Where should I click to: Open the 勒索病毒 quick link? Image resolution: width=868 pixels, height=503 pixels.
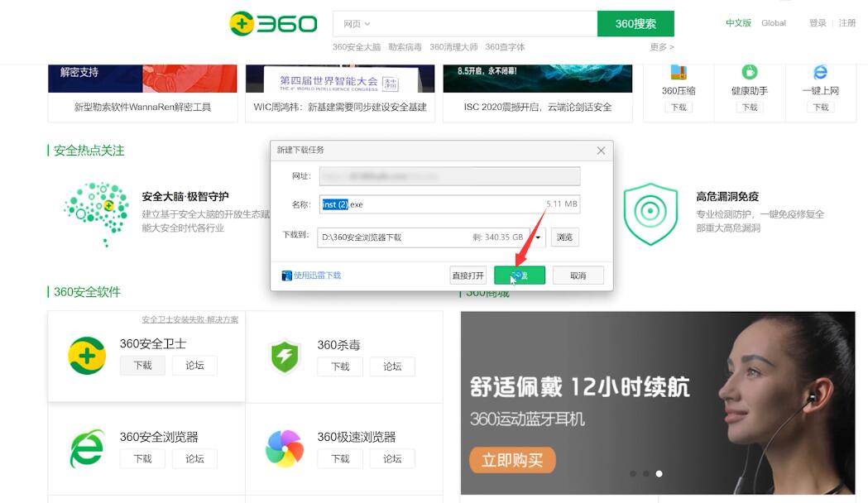[405, 47]
